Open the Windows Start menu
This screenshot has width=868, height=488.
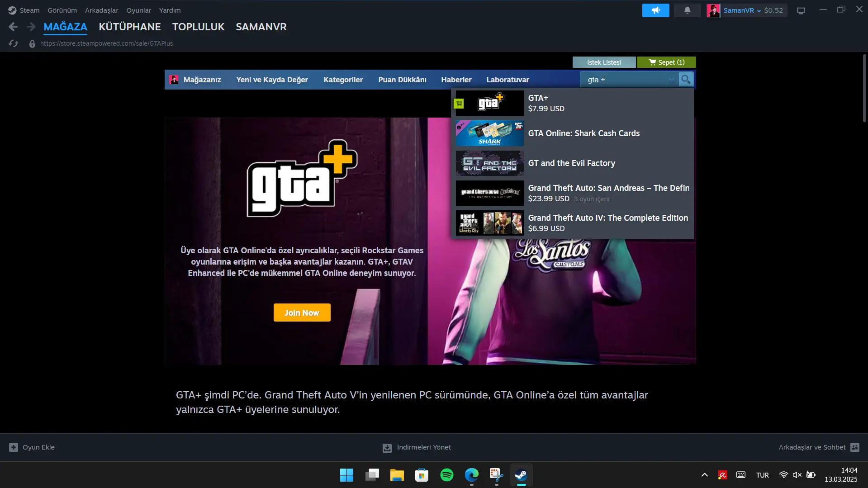(346, 475)
